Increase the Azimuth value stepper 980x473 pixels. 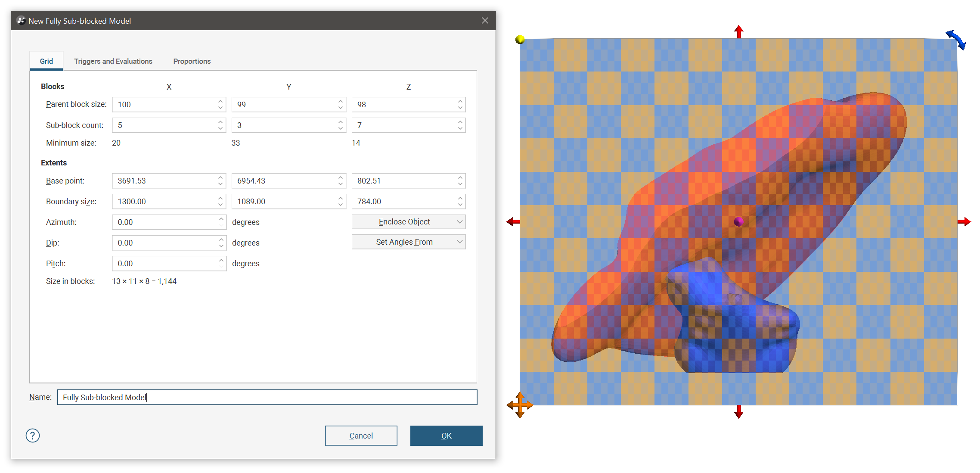(x=221, y=219)
